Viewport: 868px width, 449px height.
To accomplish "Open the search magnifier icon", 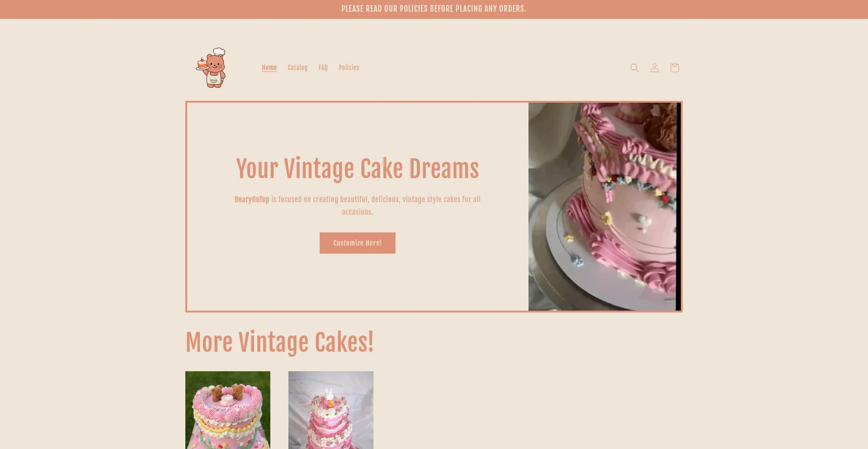I will click(x=634, y=68).
